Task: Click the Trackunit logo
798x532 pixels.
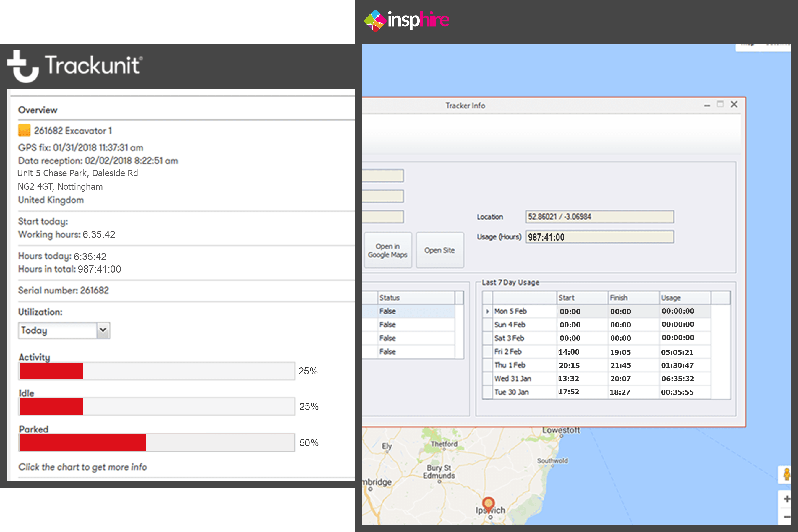Action: coord(75,66)
